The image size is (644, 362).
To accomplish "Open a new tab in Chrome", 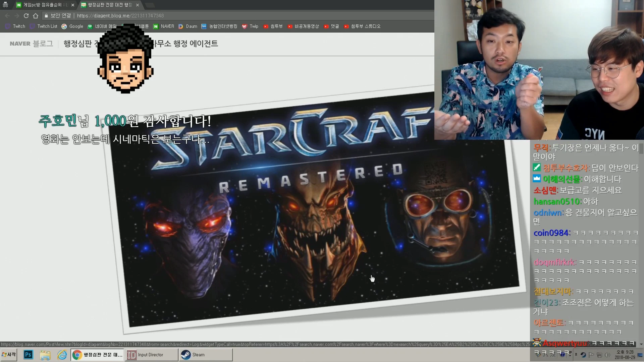I will (x=150, y=5).
